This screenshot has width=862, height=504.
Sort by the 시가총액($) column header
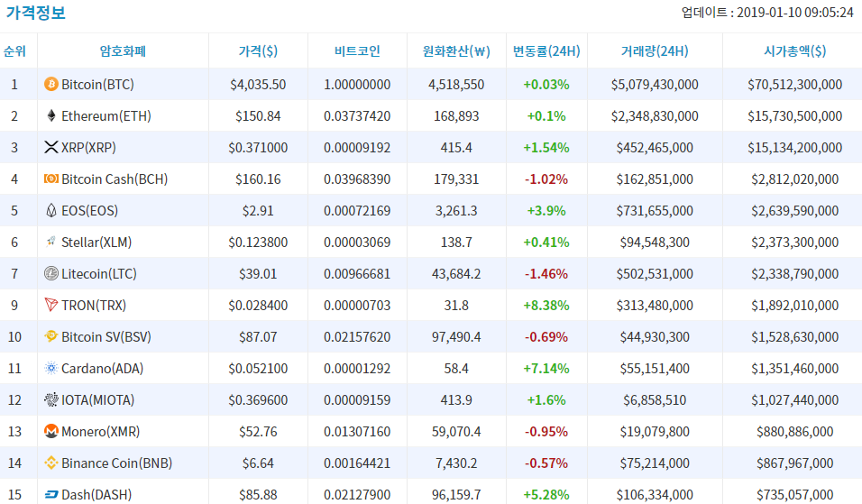pyautogui.click(x=795, y=51)
